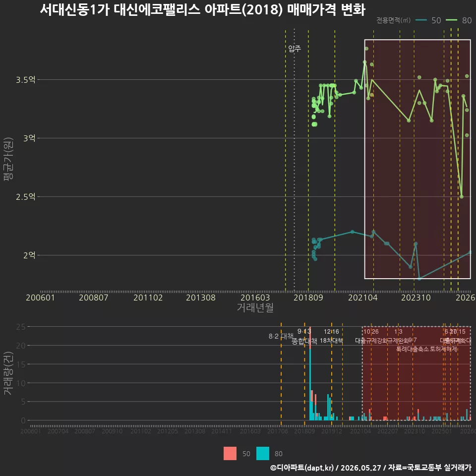Click the 8·2 대책 marker label
The image size is (476, 476).
(x=281, y=336)
